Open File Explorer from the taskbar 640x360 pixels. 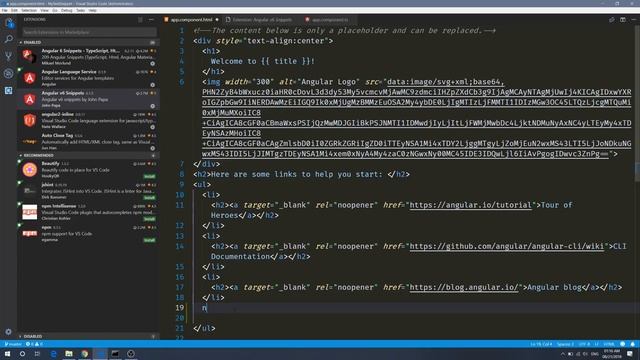coord(69,354)
